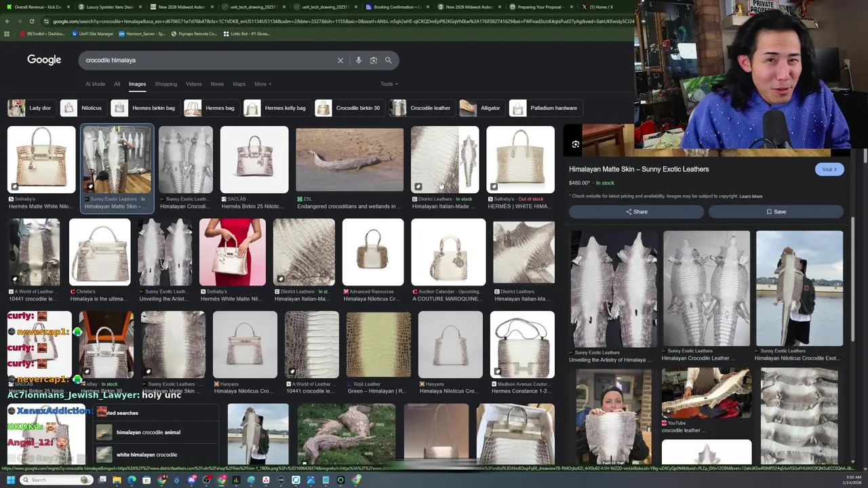This screenshot has height=488, width=868.
Task: Save the Himalayan Matte Skin image
Action: point(776,211)
